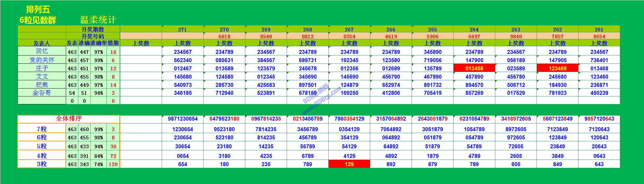The height and width of the screenshot is (184, 644).
Task: Click the red 129 cell in 3粒 row
Action: click(349, 164)
